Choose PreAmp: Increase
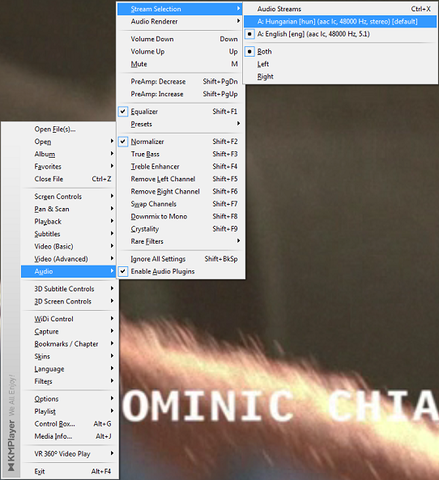The height and width of the screenshot is (480, 439). tap(180, 94)
